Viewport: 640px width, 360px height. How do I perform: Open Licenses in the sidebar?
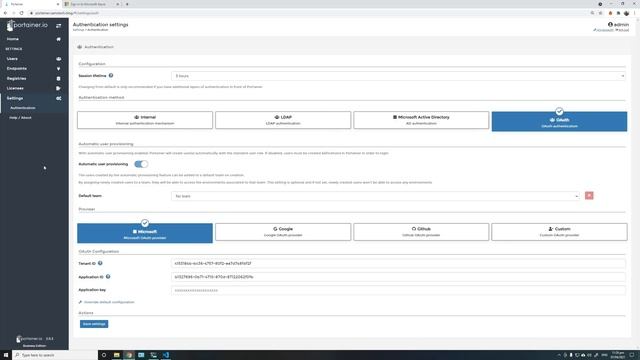pyautogui.click(x=15, y=88)
